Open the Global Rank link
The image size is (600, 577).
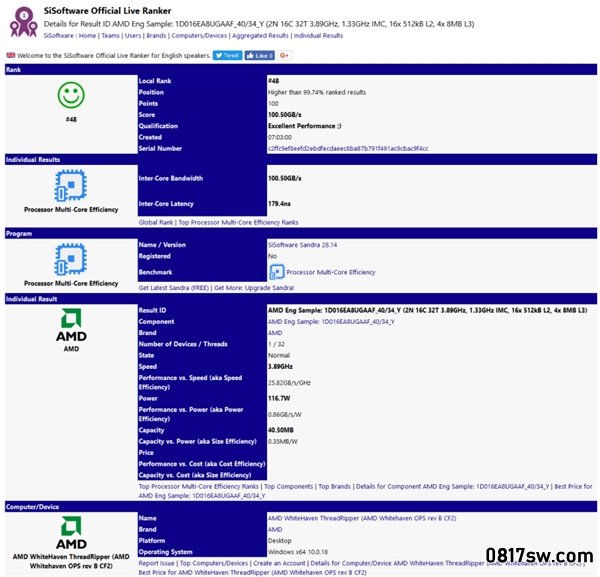click(x=156, y=222)
